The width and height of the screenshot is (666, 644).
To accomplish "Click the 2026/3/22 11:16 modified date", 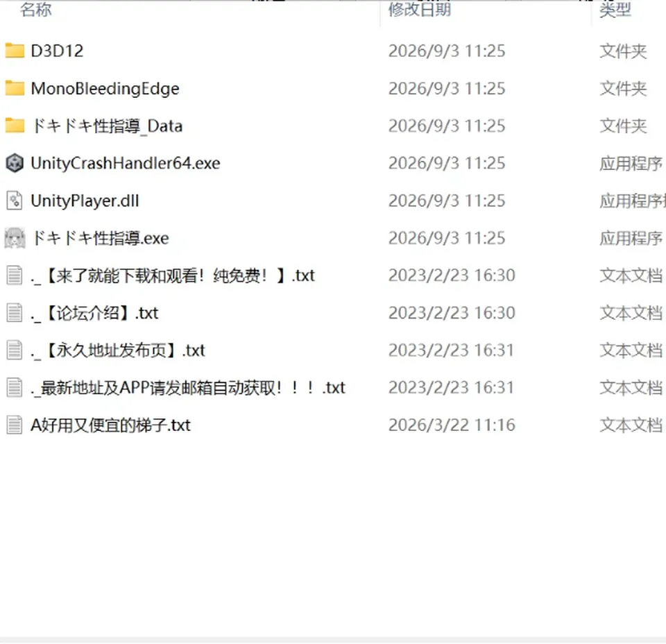I will pos(452,425).
